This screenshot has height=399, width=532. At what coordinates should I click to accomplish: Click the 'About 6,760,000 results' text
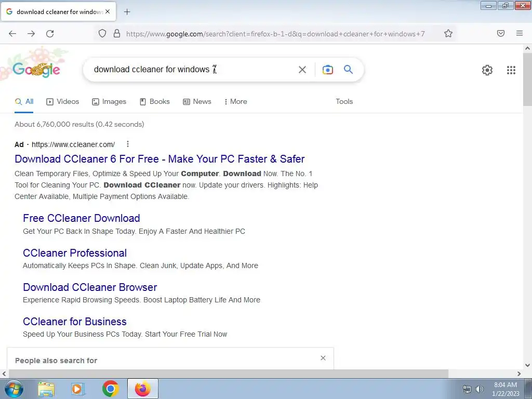click(79, 124)
